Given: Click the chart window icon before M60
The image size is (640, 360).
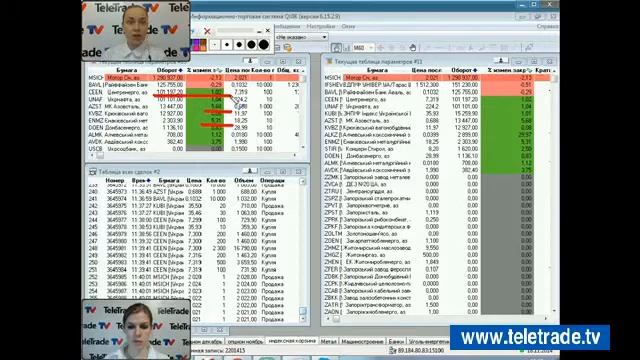Looking at the screenshot, I should pyautogui.click(x=336, y=48).
